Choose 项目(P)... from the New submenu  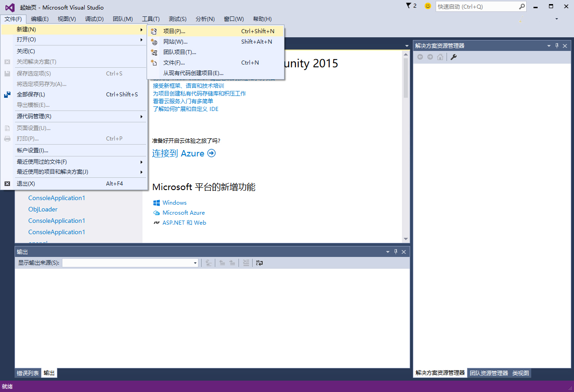(x=216, y=31)
